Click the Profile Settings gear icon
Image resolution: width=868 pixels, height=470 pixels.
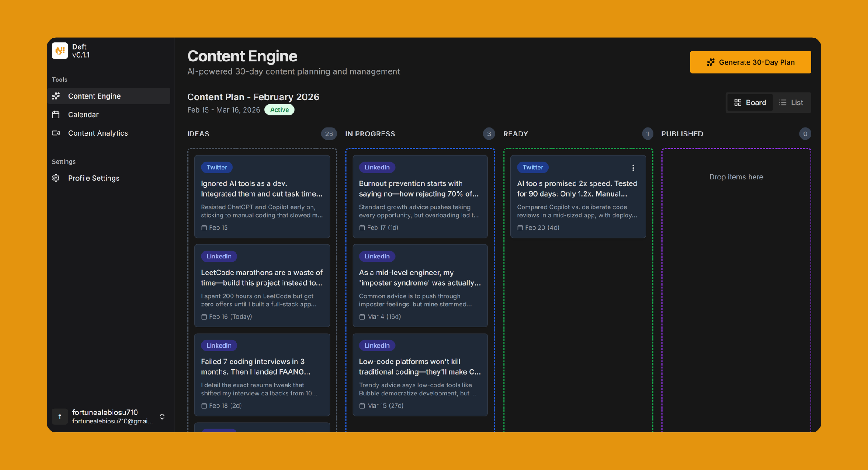point(56,178)
